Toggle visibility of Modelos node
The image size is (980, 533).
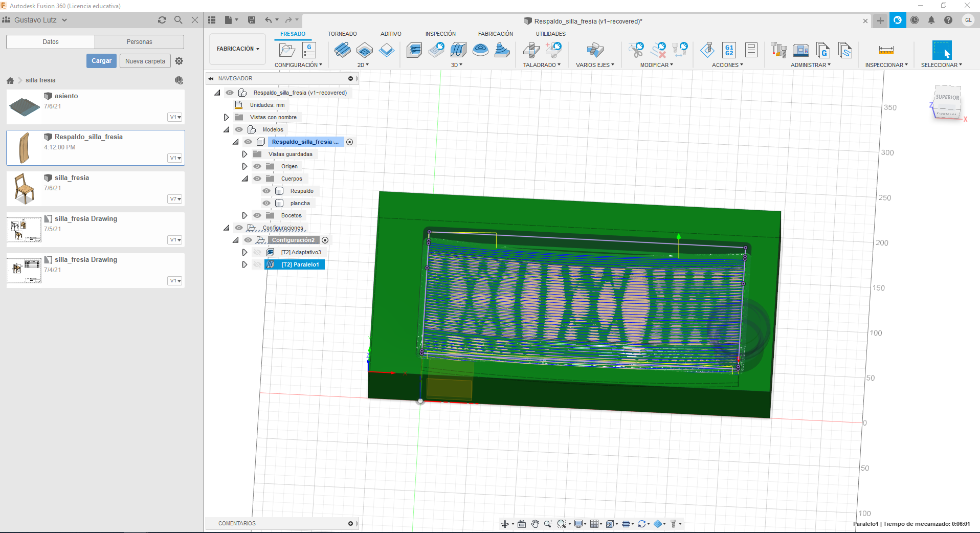[239, 129]
